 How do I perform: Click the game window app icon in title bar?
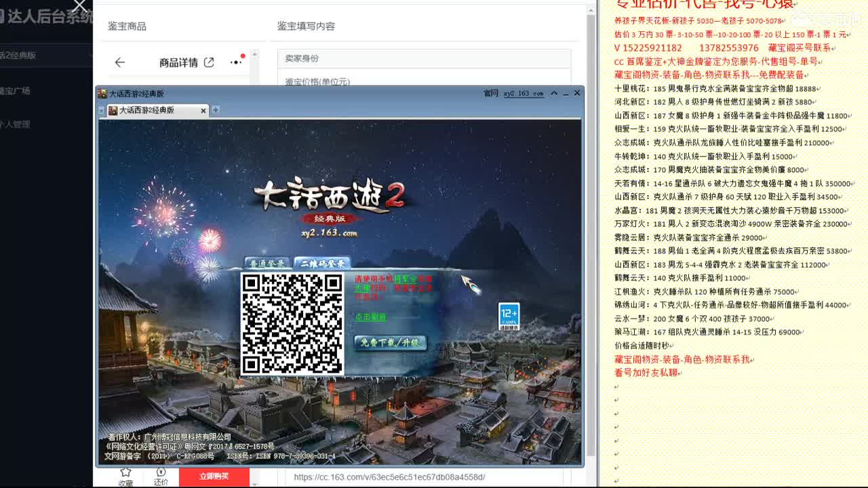click(102, 94)
